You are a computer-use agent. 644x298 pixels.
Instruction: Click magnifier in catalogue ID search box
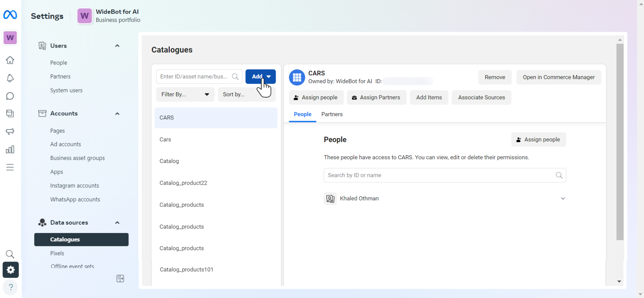click(235, 77)
